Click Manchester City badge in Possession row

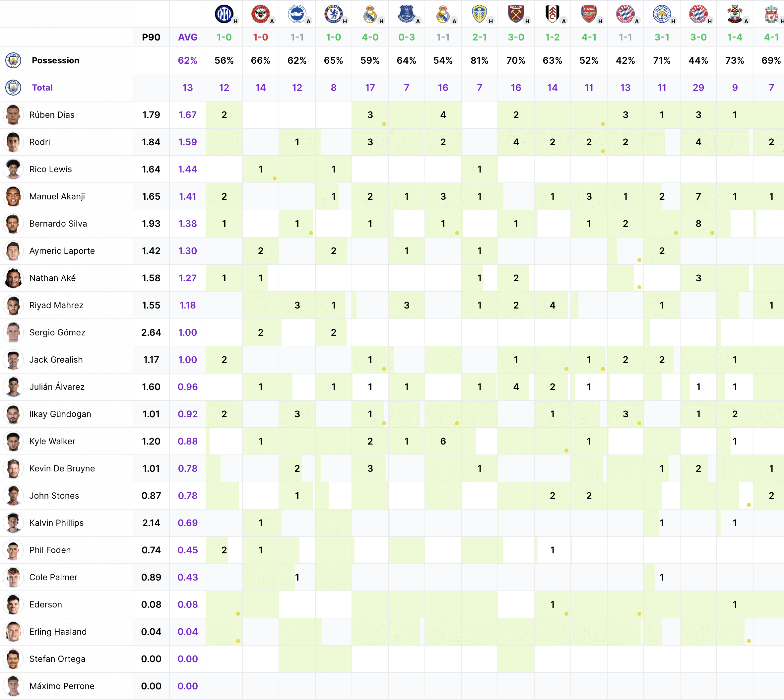[13, 60]
